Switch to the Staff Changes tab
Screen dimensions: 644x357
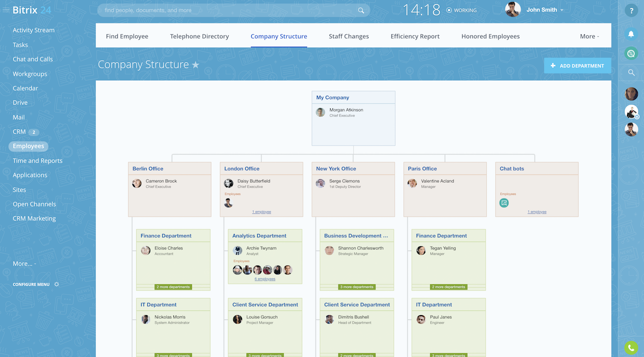[349, 36]
